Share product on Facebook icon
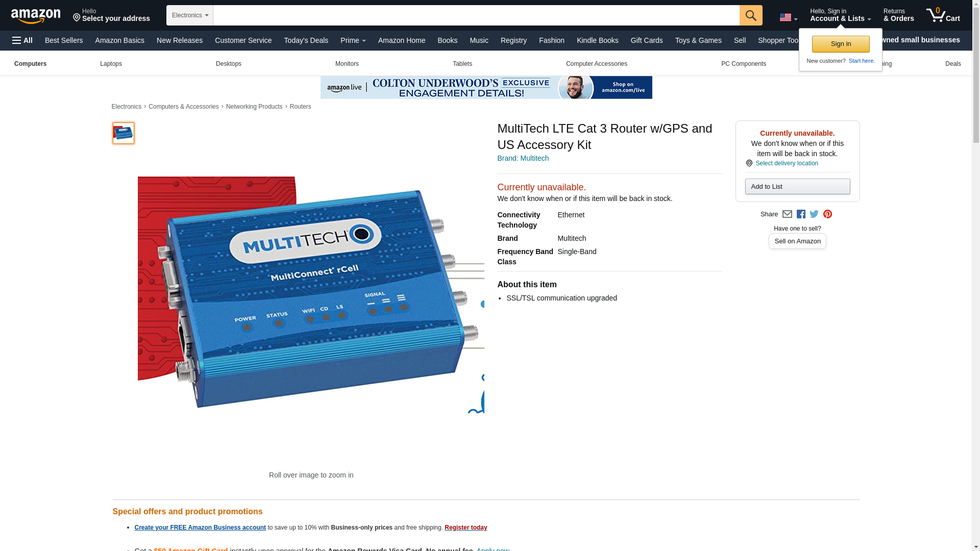Image resolution: width=980 pixels, height=551 pixels. pyautogui.click(x=801, y=214)
